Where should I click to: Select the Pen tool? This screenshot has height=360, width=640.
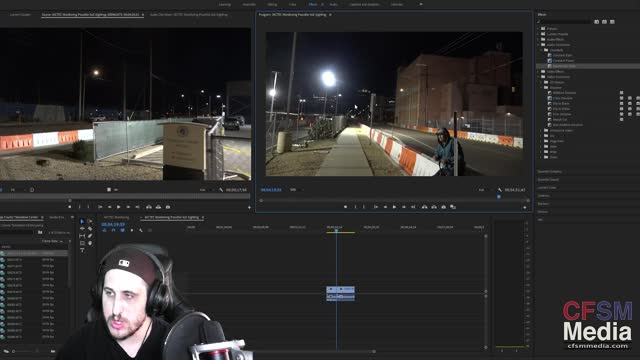[90, 236]
